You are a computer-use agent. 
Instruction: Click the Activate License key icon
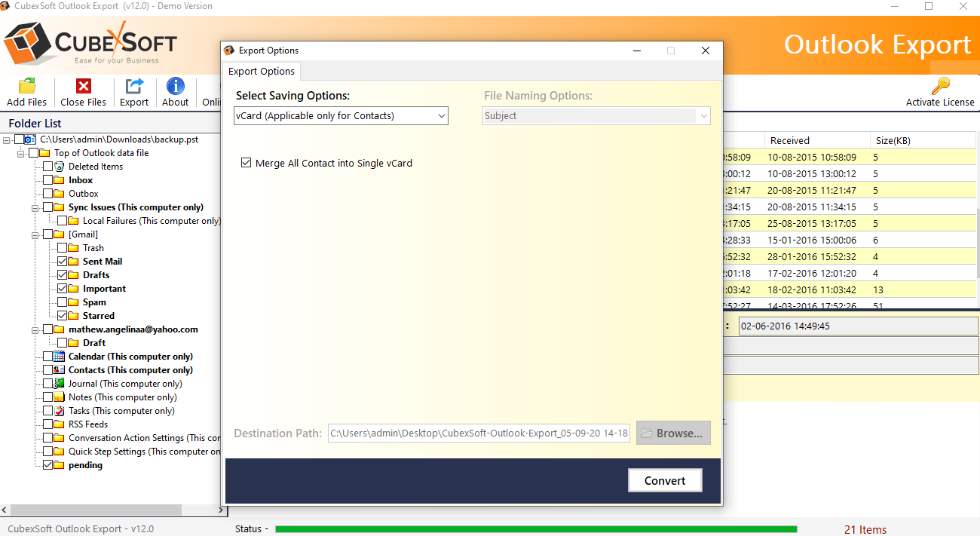tap(940, 86)
